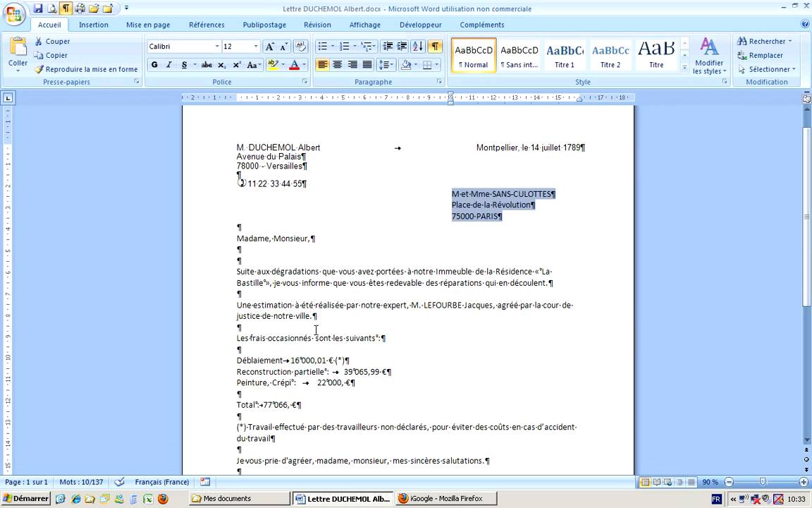Switch to Publipostage tab
Viewport: 812px width, 508px height.
pyautogui.click(x=264, y=25)
